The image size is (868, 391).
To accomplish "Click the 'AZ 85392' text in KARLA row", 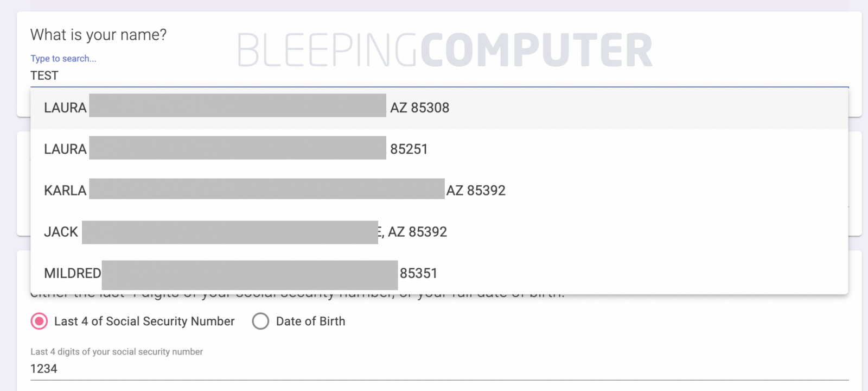I will click(x=476, y=191).
